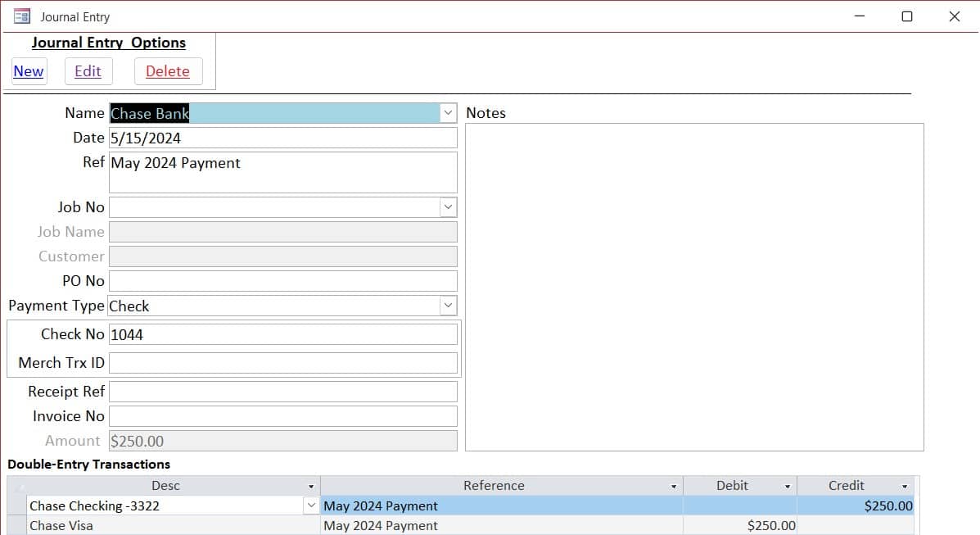
Task: Open the Reference column filter arrow
Action: click(x=674, y=486)
